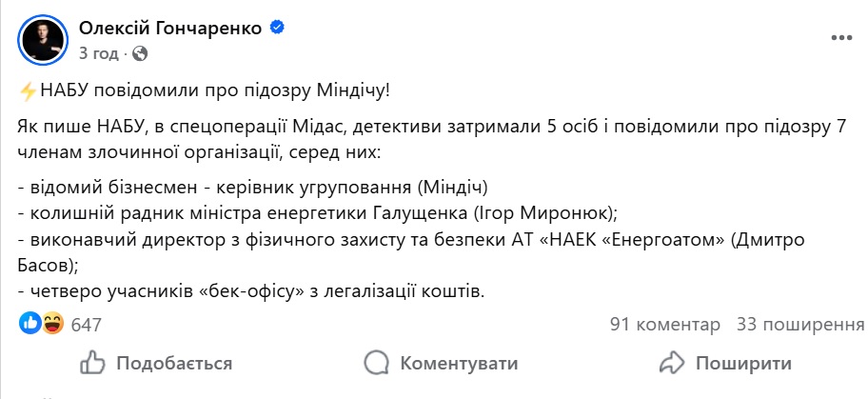
Task: Click the blue verified badge icon
Action: click(277, 29)
